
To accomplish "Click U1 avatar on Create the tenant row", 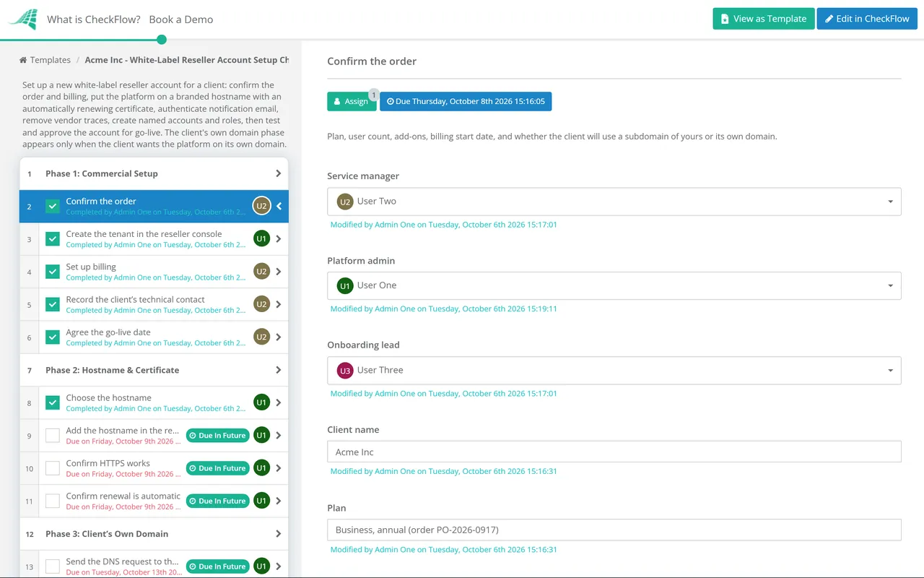I will [261, 239].
